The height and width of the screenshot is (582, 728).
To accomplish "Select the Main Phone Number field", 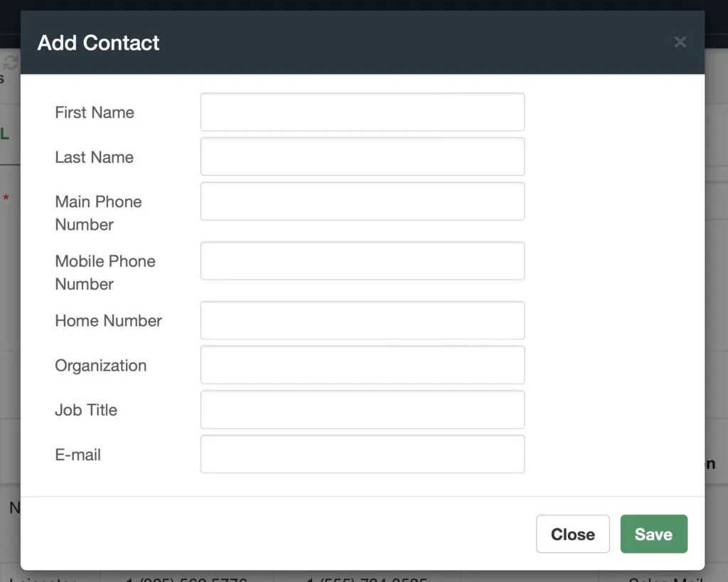I will tap(363, 201).
